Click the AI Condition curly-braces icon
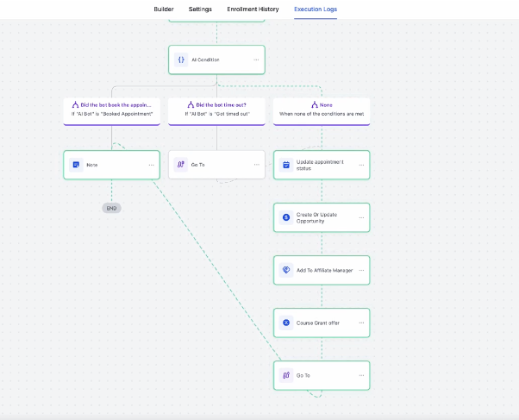The height and width of the screenshot is (420, 519). point(181,60)
